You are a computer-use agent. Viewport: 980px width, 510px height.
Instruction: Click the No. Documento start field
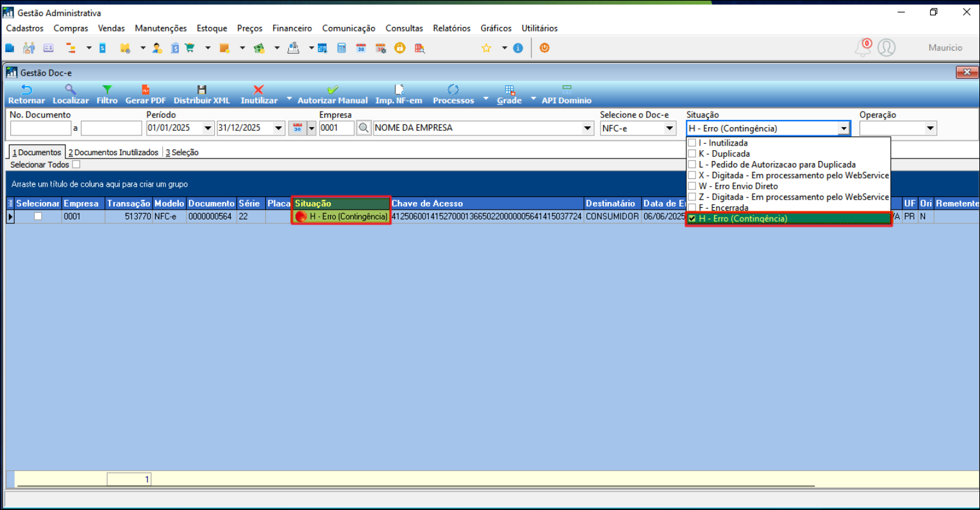coord(40,128)
